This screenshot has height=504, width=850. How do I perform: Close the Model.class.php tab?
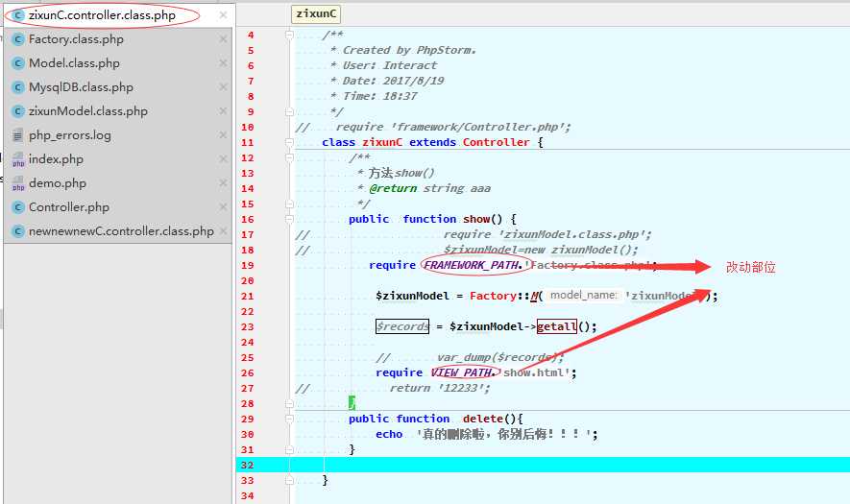(x=223, y=62)
